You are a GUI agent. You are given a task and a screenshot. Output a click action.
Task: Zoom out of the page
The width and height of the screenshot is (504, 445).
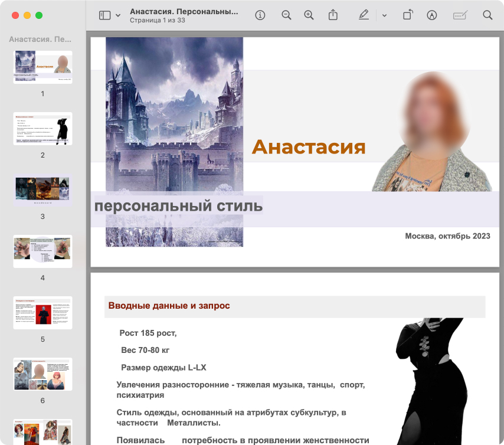tap(286, 15)
